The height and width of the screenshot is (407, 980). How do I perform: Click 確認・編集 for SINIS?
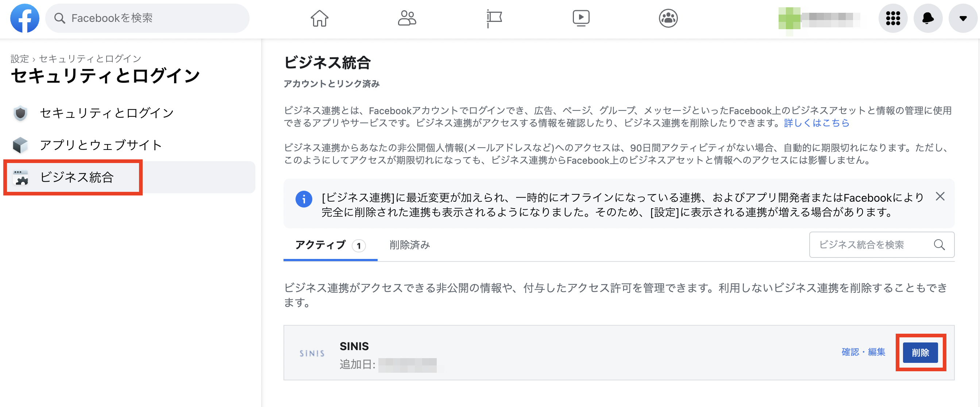(863, 352)
